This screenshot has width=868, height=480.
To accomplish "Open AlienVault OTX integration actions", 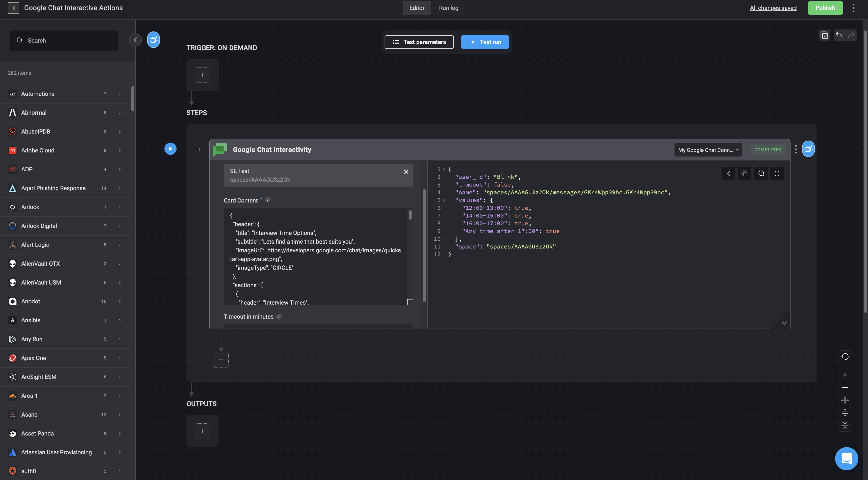I will coord(65,263).
